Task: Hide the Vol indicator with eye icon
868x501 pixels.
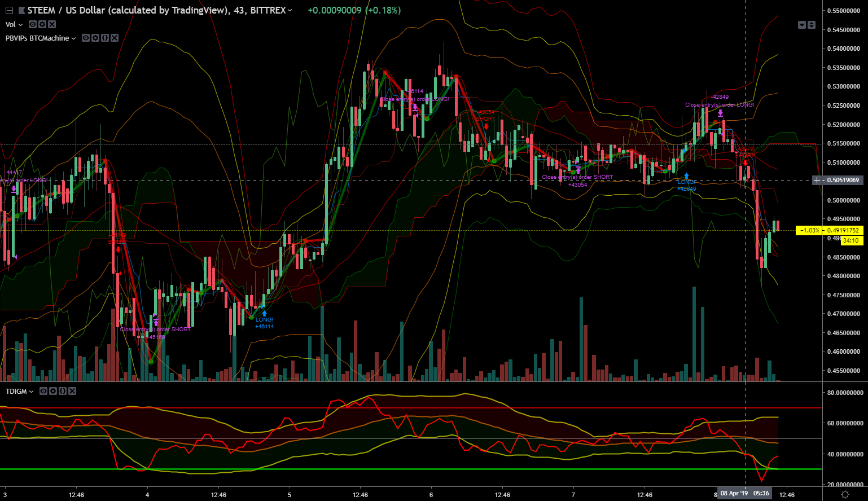Action: point(33,24)
